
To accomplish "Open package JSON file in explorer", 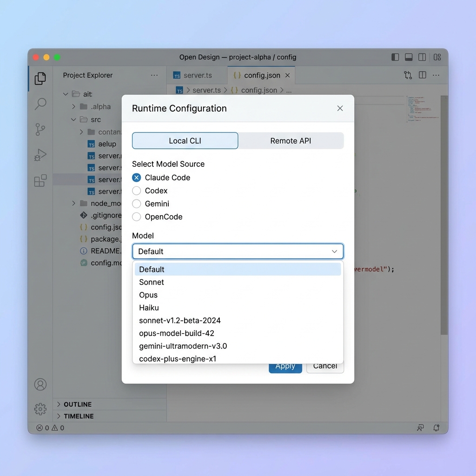I will pyautogui.click(x=100, y=239).
